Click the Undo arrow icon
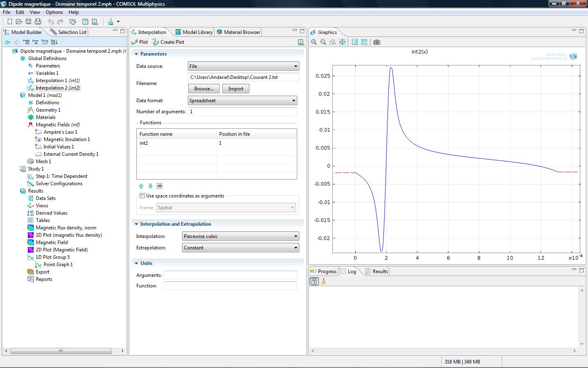This screenshot has width=588, height=368. (x=51, y=22)
